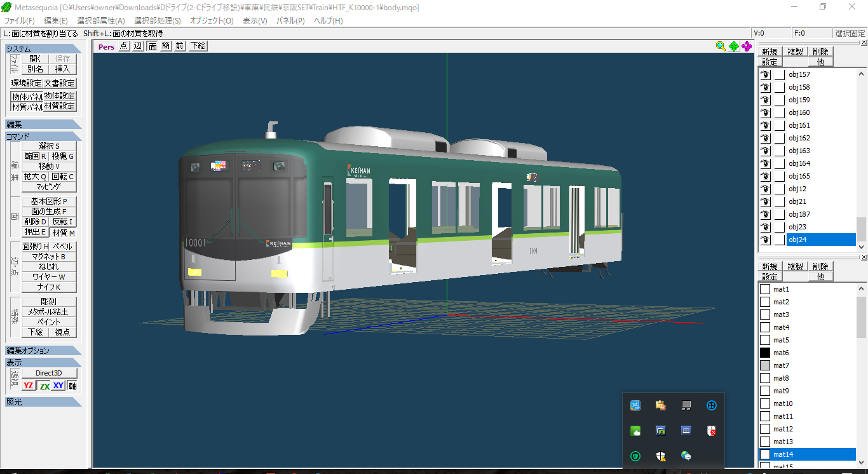The image size is (868, 474).
Task: Click 新規 in the object panel
Action: (770, 52)
